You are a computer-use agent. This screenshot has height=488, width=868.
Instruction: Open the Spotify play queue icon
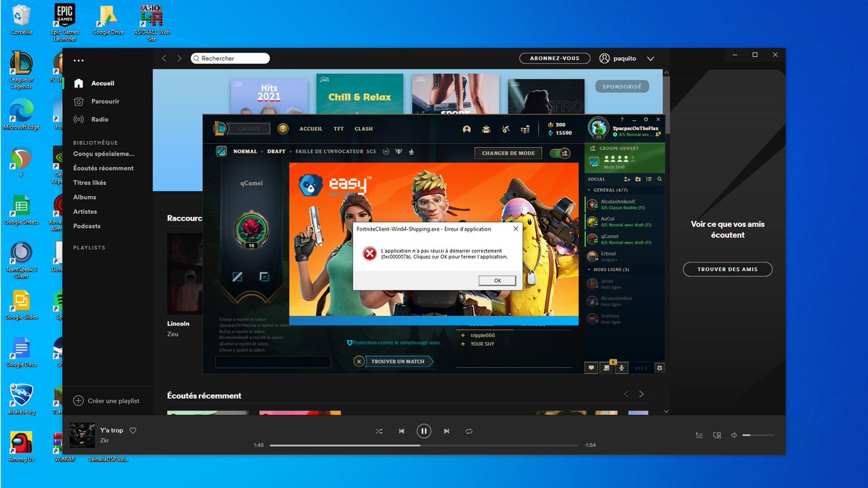699,435
